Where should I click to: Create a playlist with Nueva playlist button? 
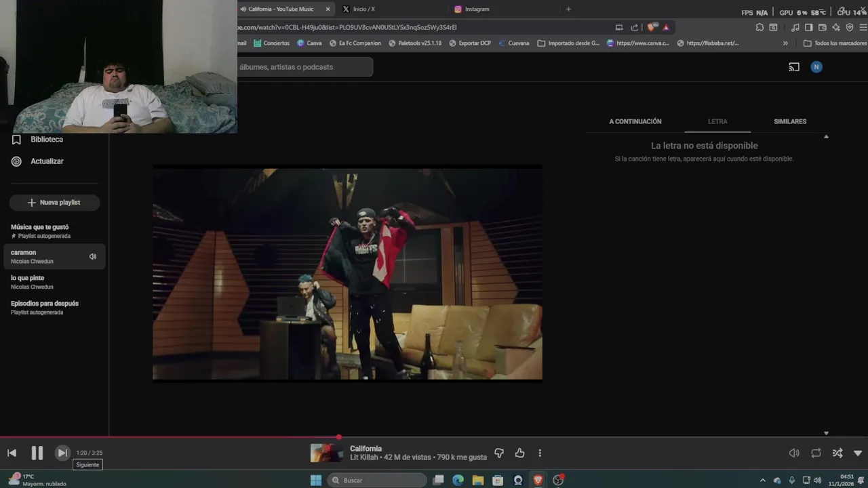coord(54,203)
